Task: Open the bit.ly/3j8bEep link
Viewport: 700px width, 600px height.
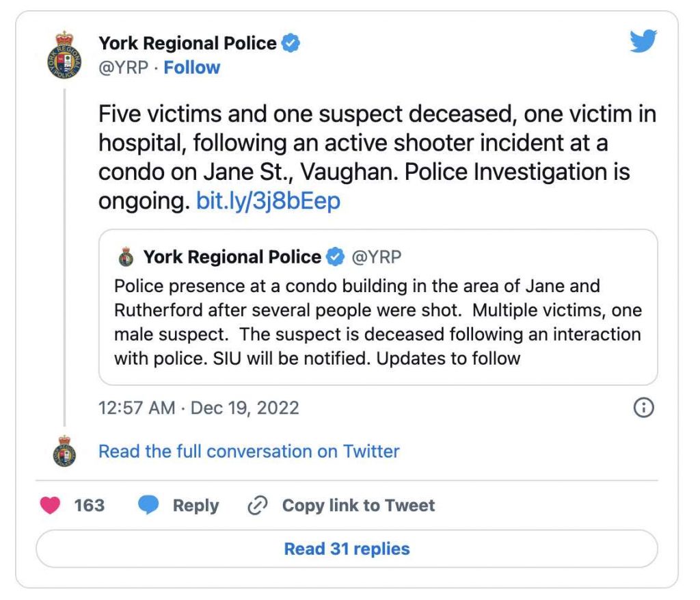Action: pos(268,201)
